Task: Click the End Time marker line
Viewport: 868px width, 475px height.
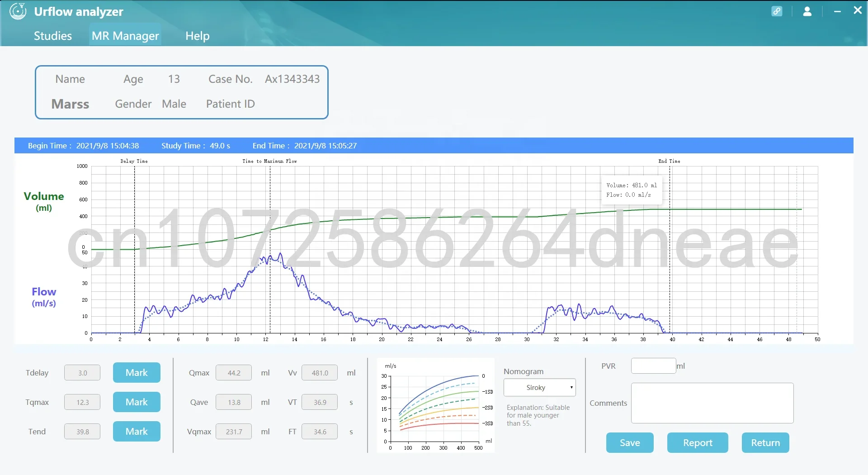Action: click(670, 249)
